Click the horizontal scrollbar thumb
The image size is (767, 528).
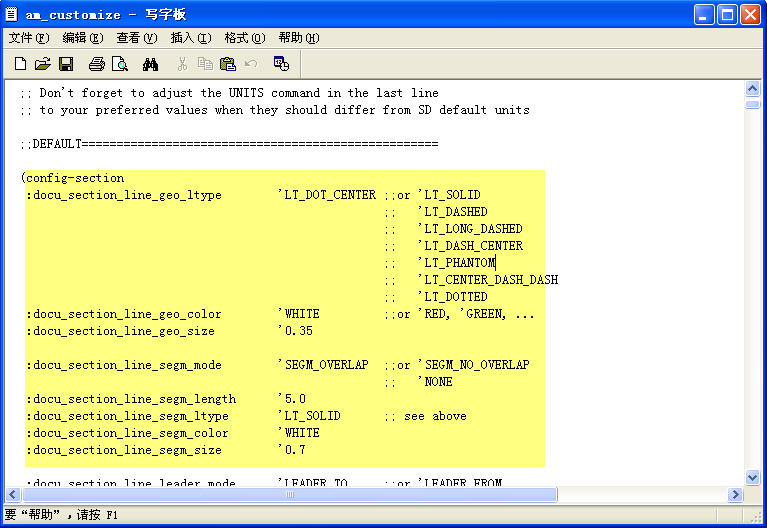(290, 495)
